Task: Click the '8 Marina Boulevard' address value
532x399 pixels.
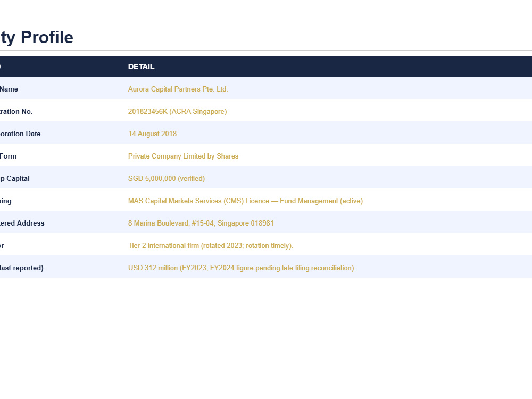Action: [x=201, y=223]
